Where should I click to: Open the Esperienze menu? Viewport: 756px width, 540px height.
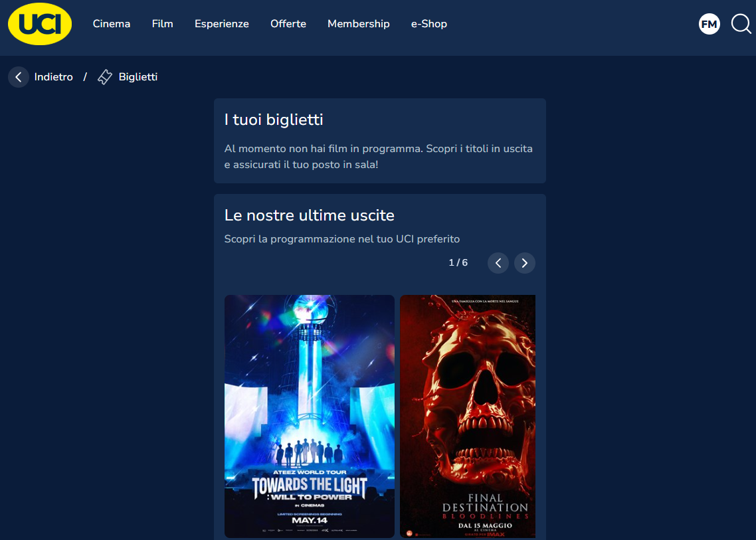[222, 24]
